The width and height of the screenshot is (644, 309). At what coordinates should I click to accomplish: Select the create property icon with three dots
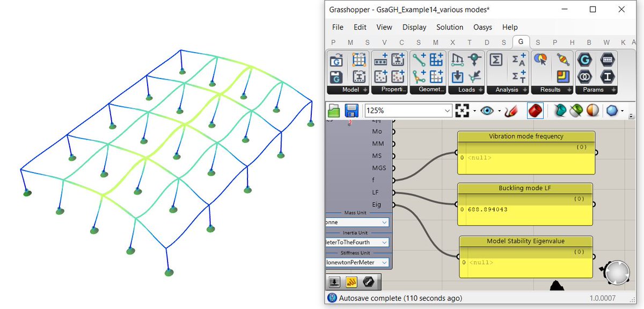(x=380, y=60)
